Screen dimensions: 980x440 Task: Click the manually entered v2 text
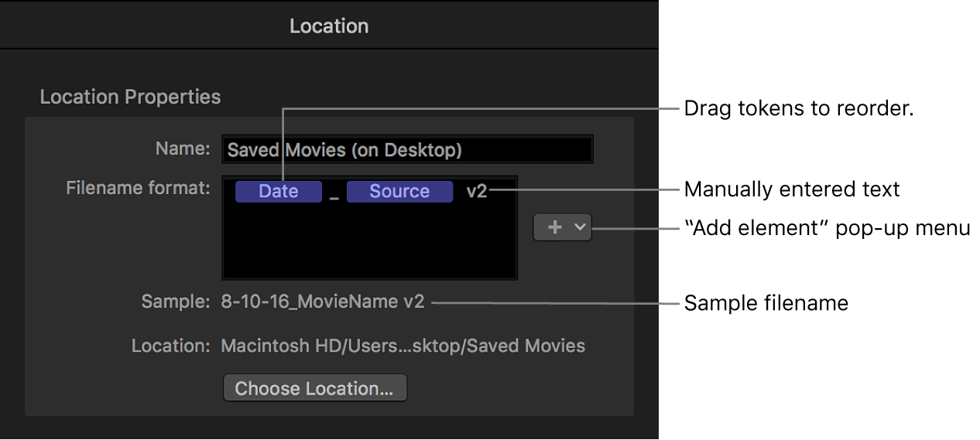tap(477, 191)
